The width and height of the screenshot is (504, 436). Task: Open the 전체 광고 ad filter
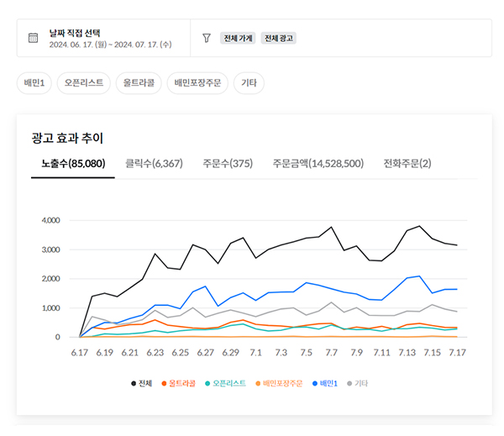tap(279, 39)
